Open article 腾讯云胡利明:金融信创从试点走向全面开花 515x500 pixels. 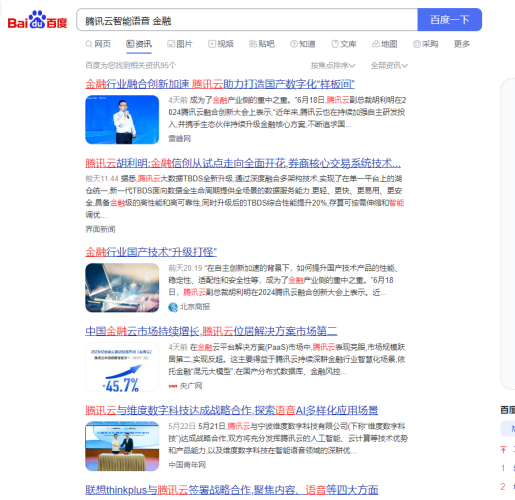click(x=243, y=163)
